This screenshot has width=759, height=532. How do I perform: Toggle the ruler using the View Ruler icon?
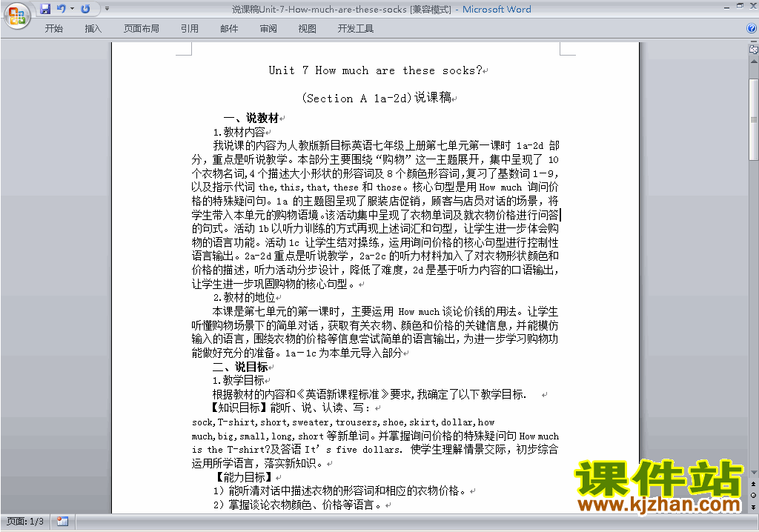(x=754, y=50)
